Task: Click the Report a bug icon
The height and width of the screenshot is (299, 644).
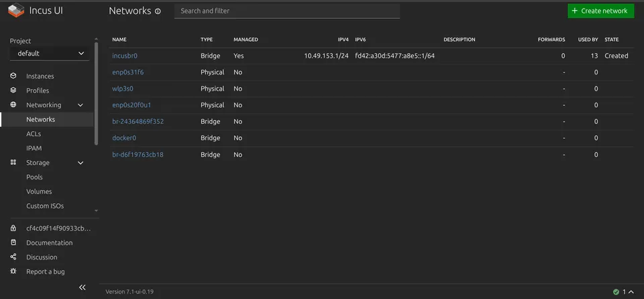Action: (13, 272)
